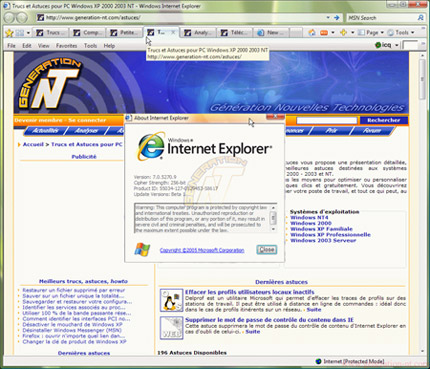Click the Windows XP Familiale link
The height and width of the screenshot is (369, 430).
coord(321,229)
